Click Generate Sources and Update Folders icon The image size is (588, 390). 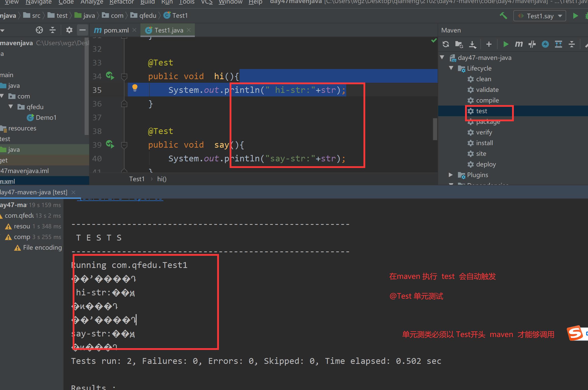[x=459, y=44]
